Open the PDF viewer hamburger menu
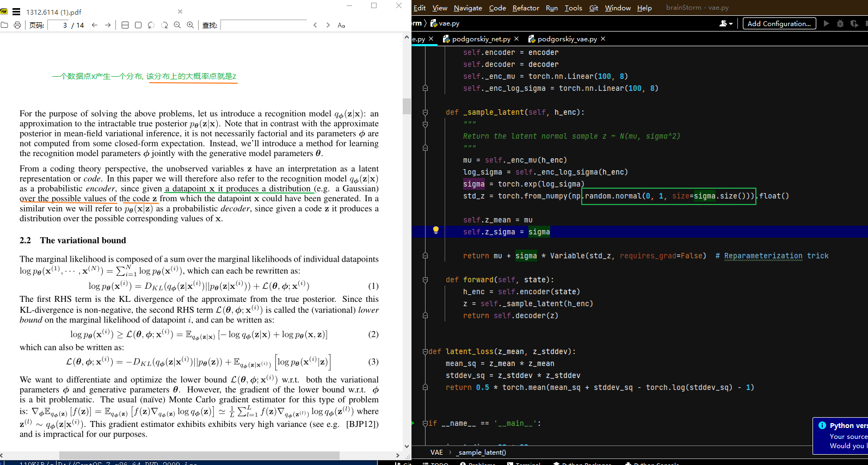The image size is (868, 465). 16,11
